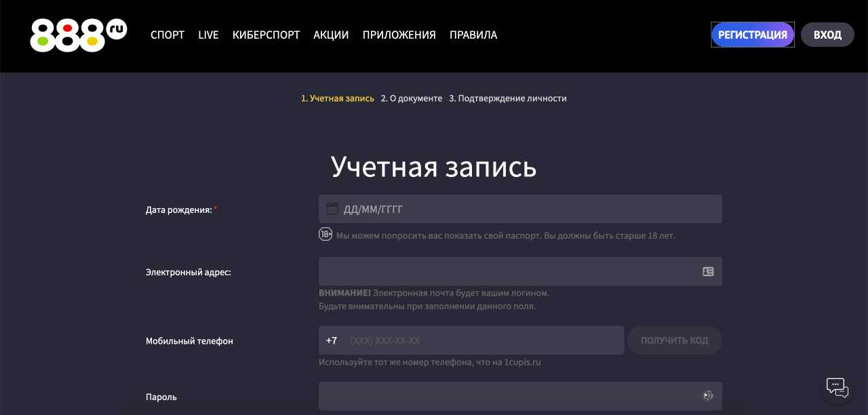Focus the Электронный адрес input field
This screenshot has width=868, height=415.
pyautogui.click(x=520, y=271)
